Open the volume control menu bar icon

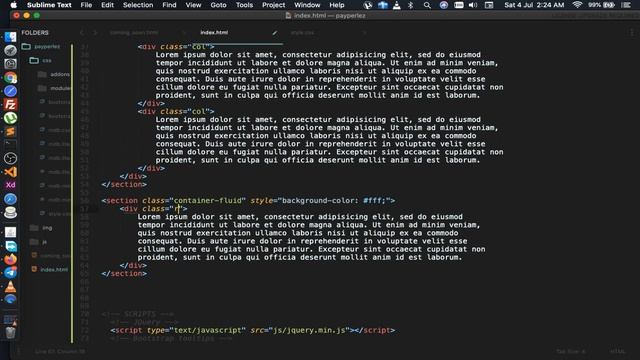(473, 5)
